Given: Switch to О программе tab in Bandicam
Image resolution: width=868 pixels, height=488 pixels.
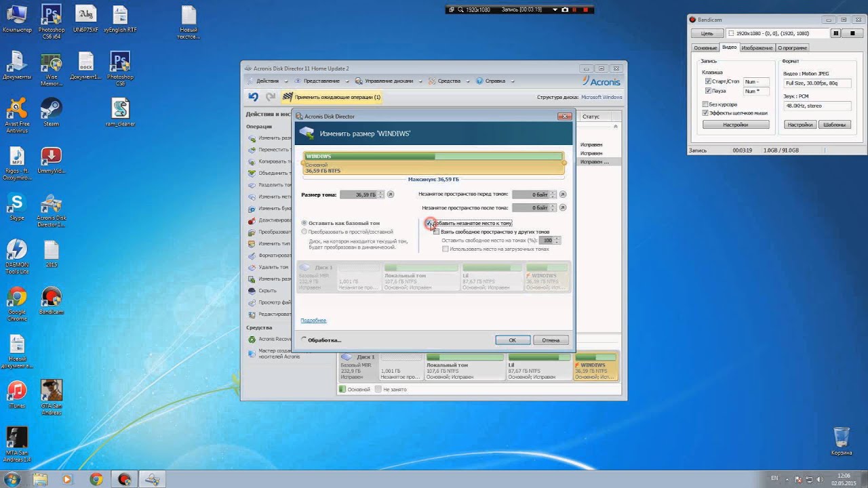Looking at the screenshot, I should (x=792, y=47).
